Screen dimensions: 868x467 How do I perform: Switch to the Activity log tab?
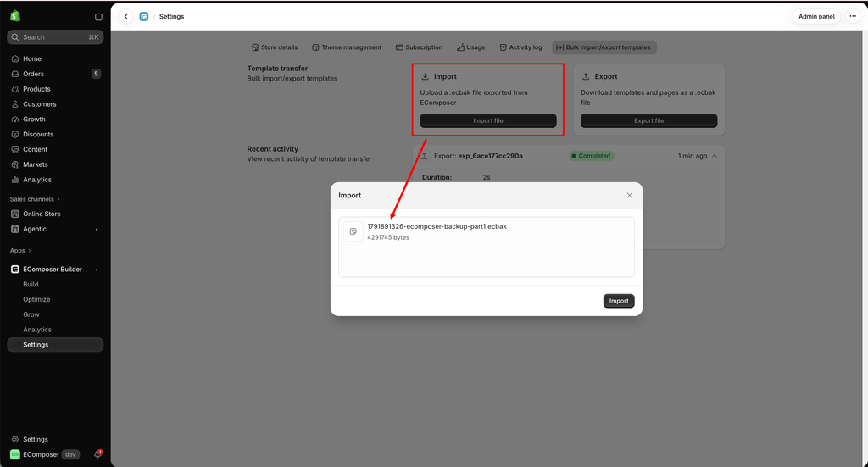[x=521, y=47]
